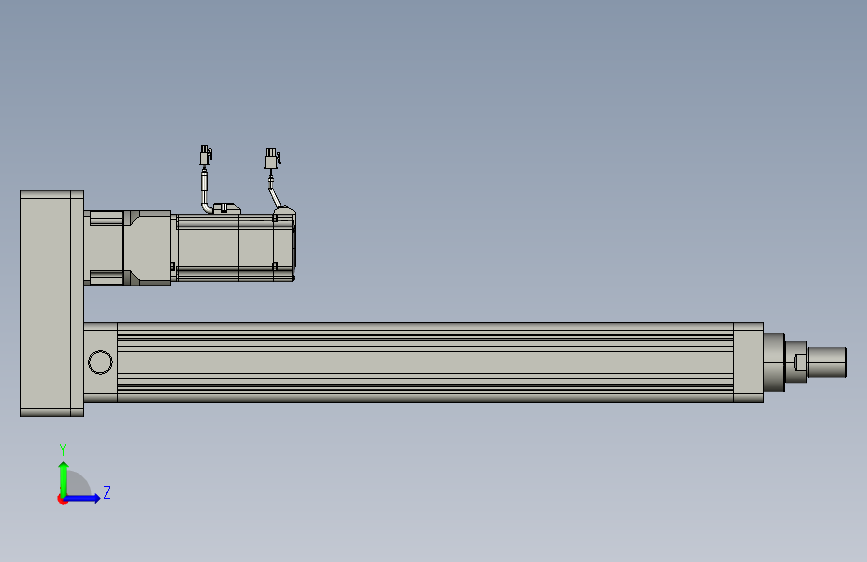The image size is (867, 562).
Task: Click the green Y axis arrow of the triad
Action: pos(64,479)
